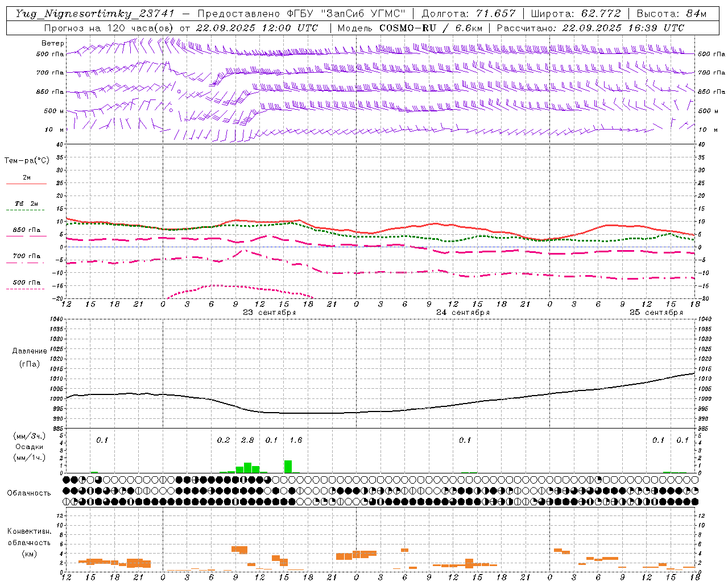Screen dimensions: 728x582
Task: Click the Облачность row label
Action: (x=29, y=493)
